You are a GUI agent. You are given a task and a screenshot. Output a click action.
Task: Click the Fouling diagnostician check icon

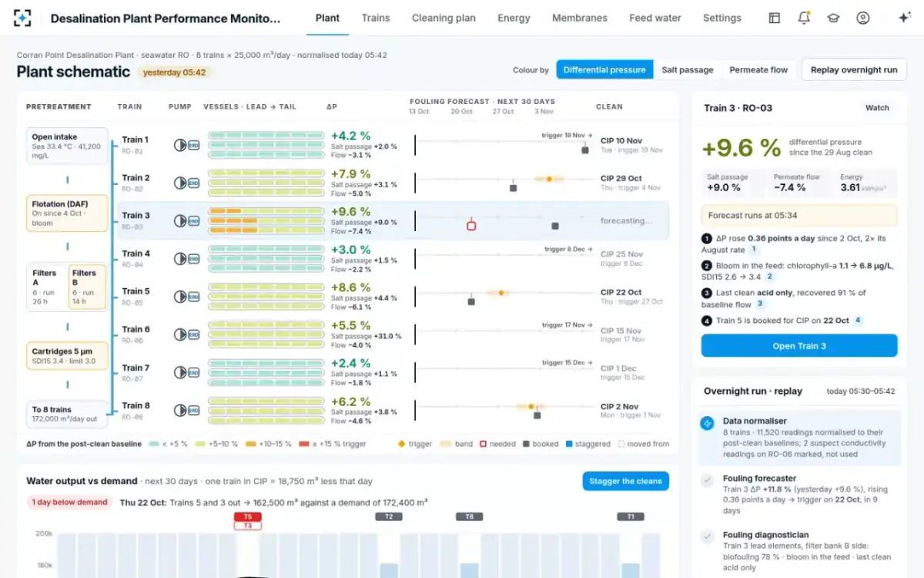707,536
